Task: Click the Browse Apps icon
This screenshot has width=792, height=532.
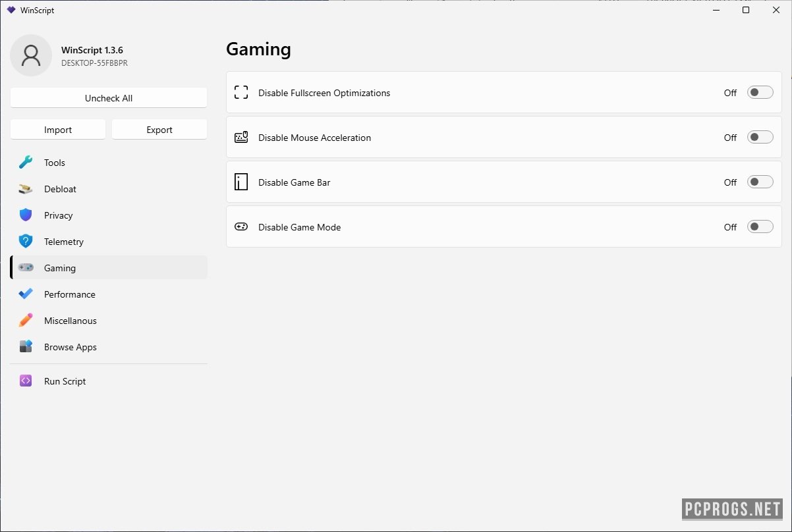Action: (x=26, y=347)
